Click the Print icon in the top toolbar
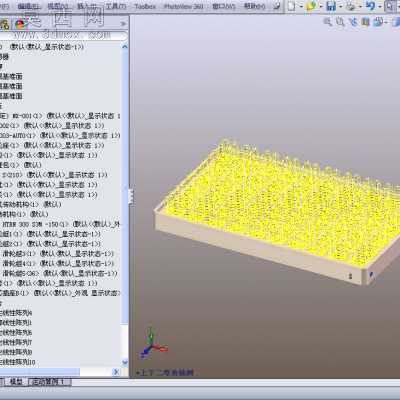 pyautogui.click(x=350, y=6)
